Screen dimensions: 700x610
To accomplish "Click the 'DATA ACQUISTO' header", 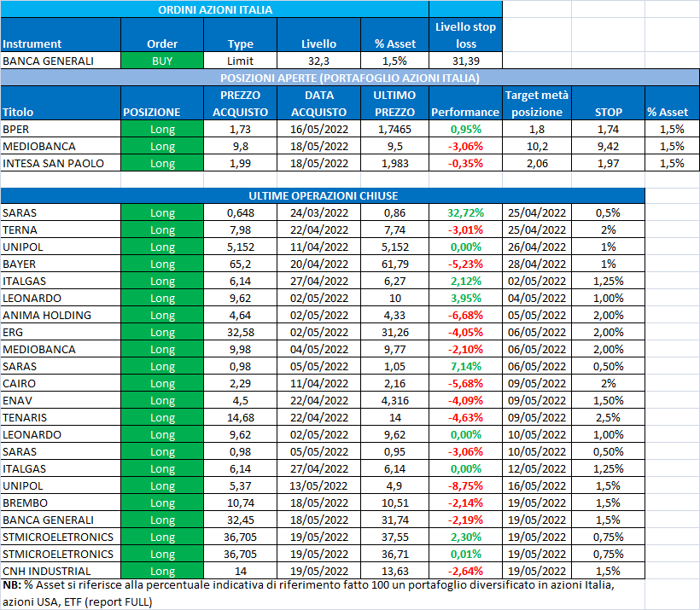I will pos(318,103).
